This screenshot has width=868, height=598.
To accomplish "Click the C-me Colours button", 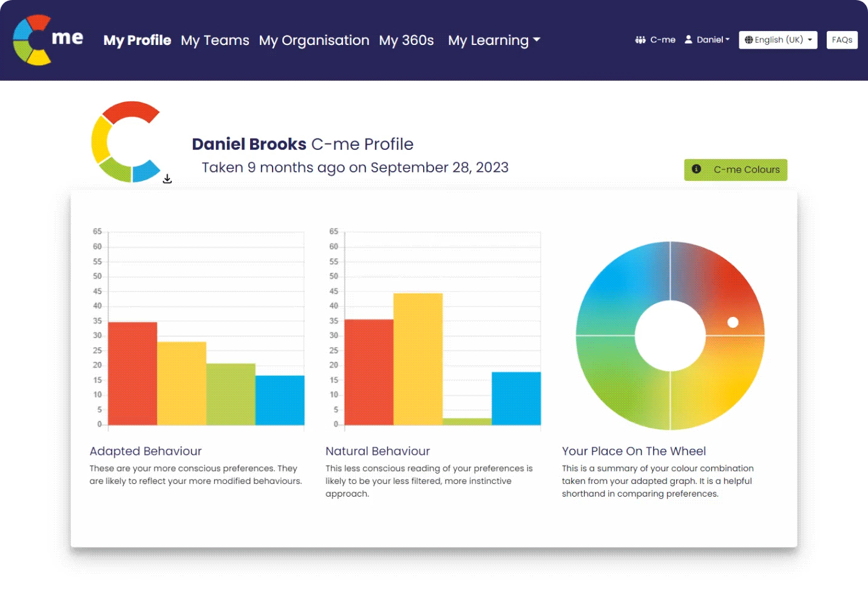I will 736,170.
